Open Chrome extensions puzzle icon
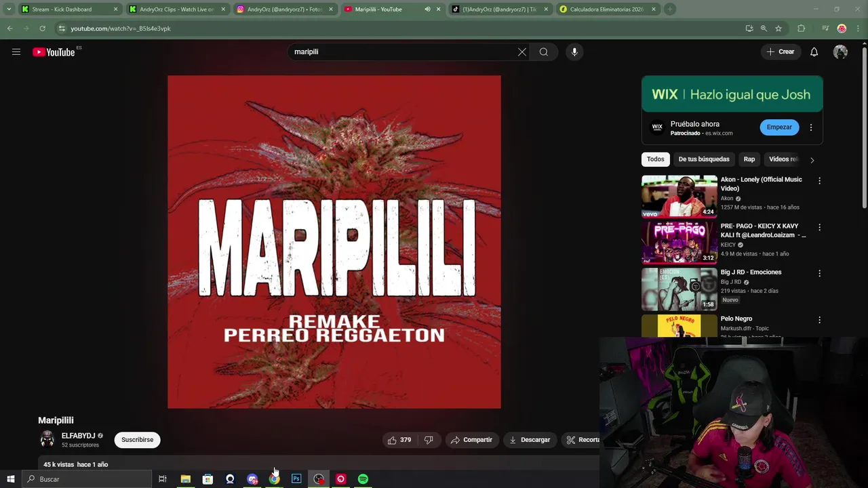Image resolution: width=868 pixels, height=488 pixels. coord(801,28)
